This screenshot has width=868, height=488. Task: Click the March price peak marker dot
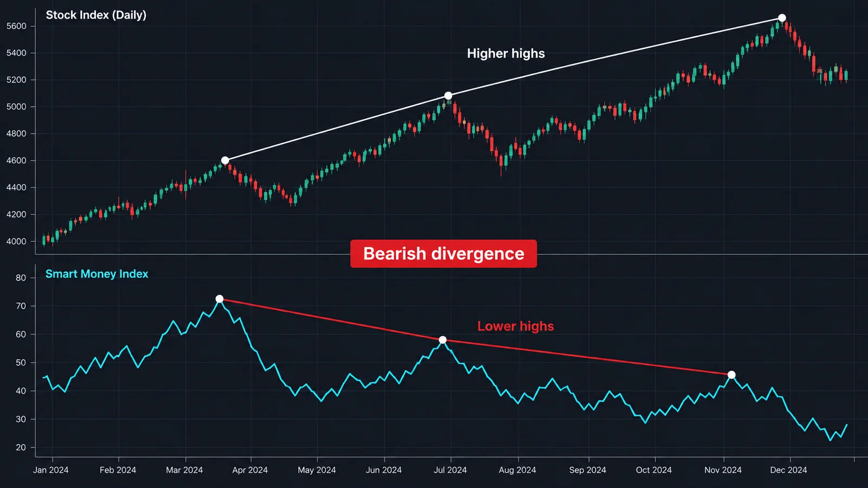[225, 160]
